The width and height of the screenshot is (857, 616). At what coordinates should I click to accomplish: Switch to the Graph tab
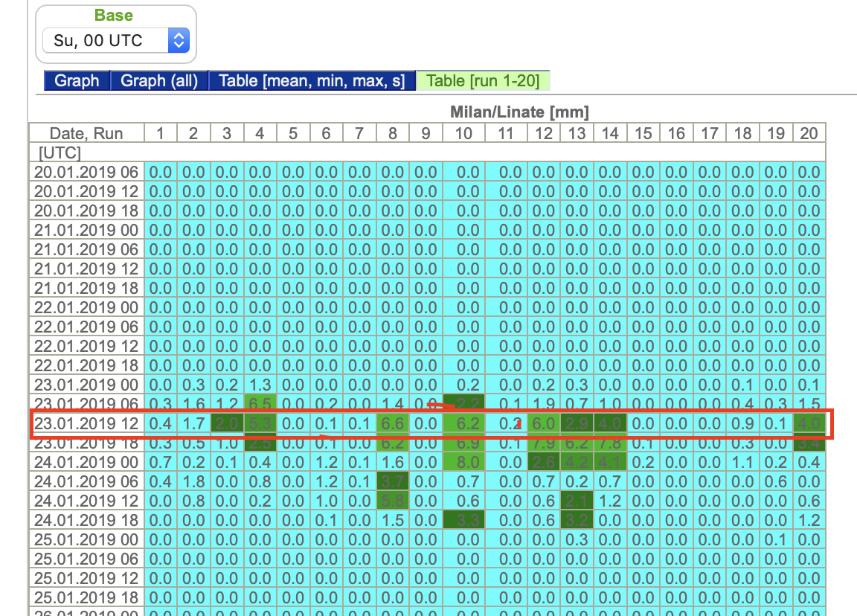[77, 80]
